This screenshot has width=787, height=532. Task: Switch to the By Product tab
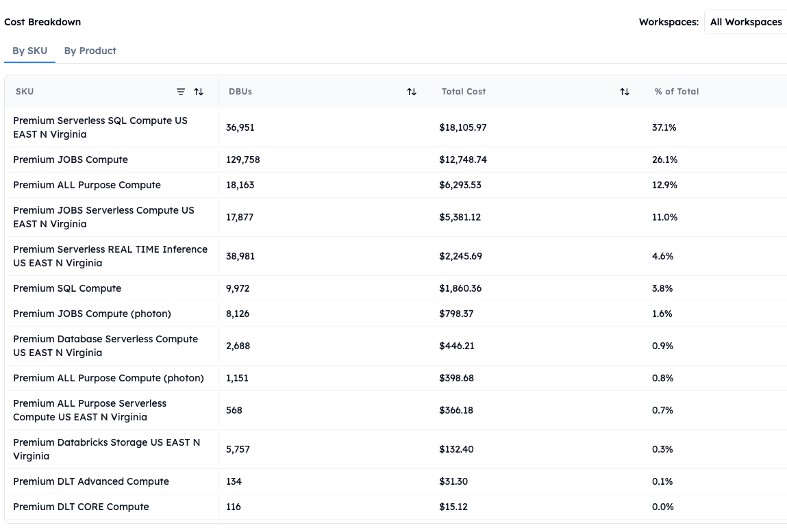(x=90, y=51)
